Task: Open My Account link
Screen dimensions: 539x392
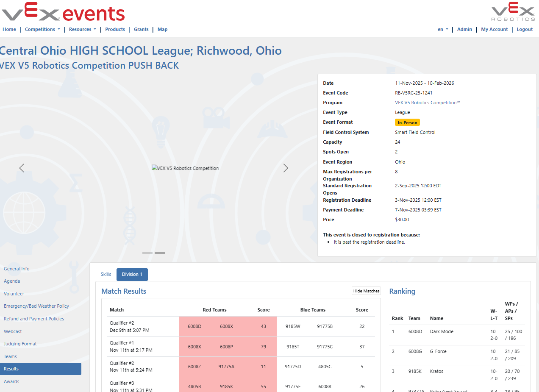Action: click(494, 29)
